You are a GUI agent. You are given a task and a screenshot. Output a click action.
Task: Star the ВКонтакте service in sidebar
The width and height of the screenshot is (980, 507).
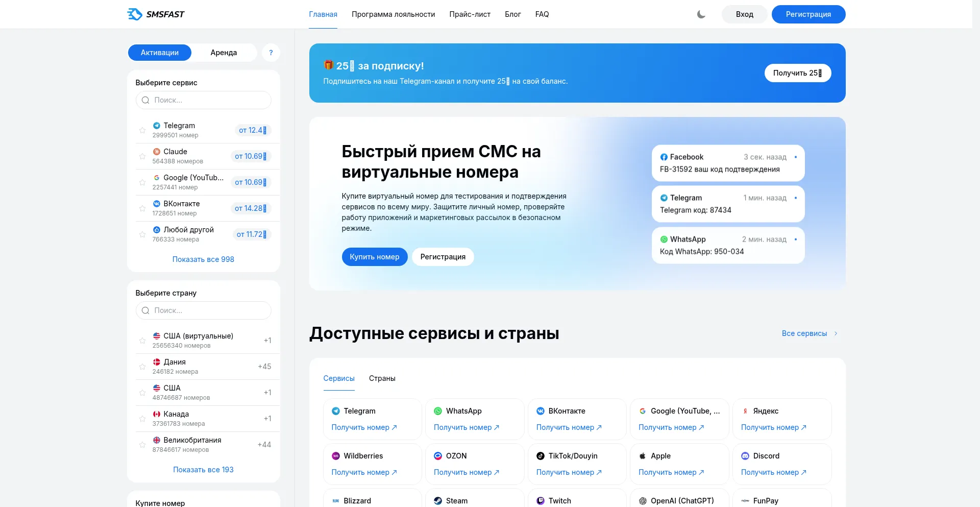click(x=142, y=208)
